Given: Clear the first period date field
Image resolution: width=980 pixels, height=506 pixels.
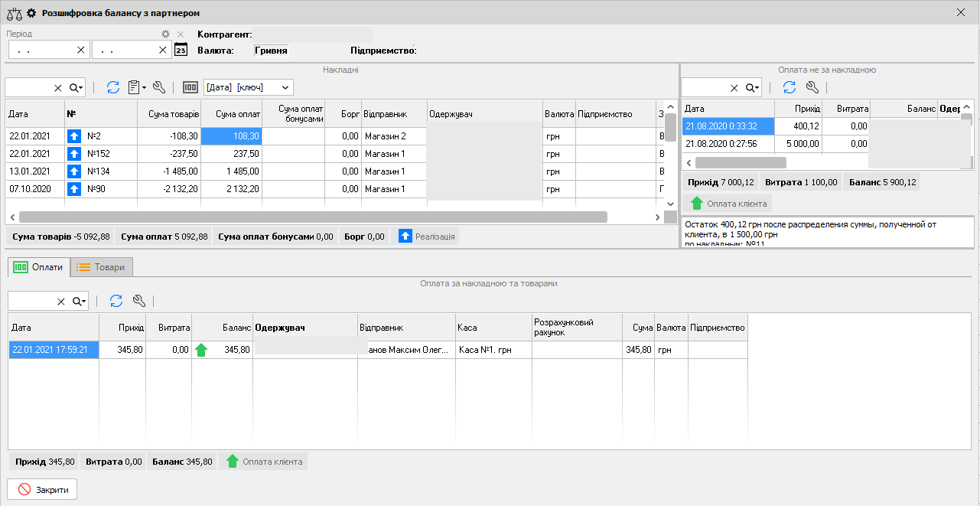Looking at the screenshot, I should pyautogui.click(x=81, y=50).
